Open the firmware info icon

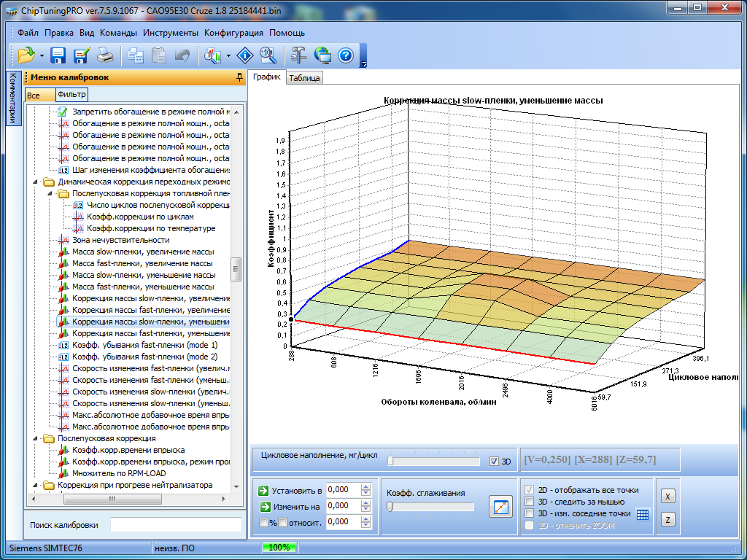[245, 55]
